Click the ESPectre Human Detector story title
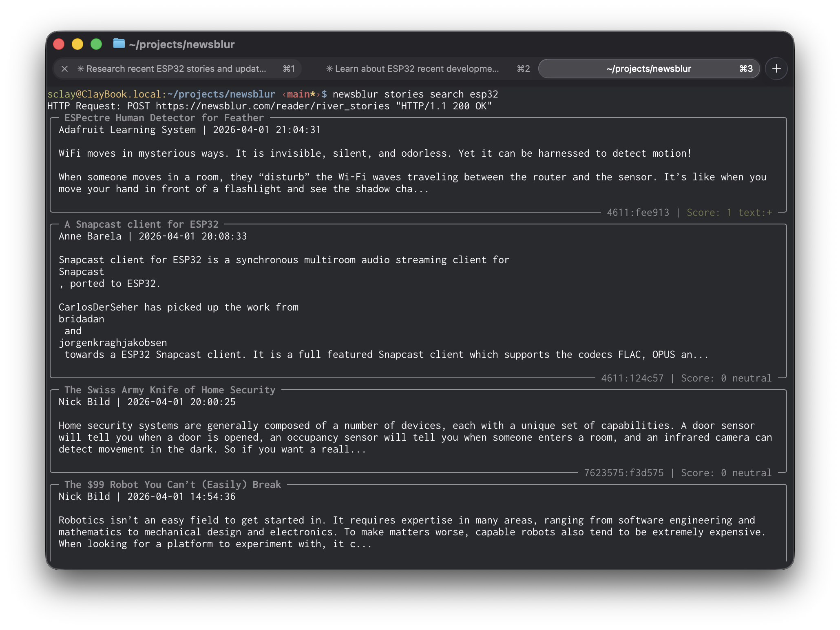This screenshot has height=630, width=840. (x=164, y=118)
